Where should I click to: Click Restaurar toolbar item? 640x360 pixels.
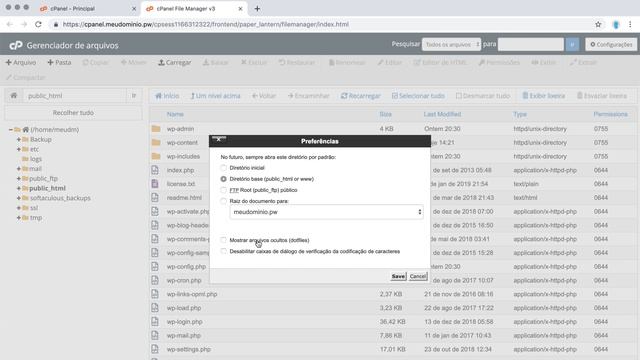point(297,62)
